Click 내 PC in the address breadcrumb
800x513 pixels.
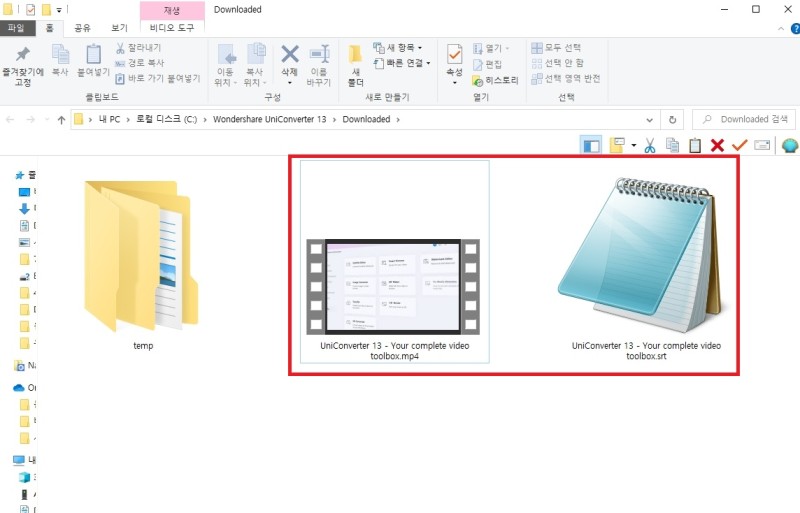tap(109, 119)
